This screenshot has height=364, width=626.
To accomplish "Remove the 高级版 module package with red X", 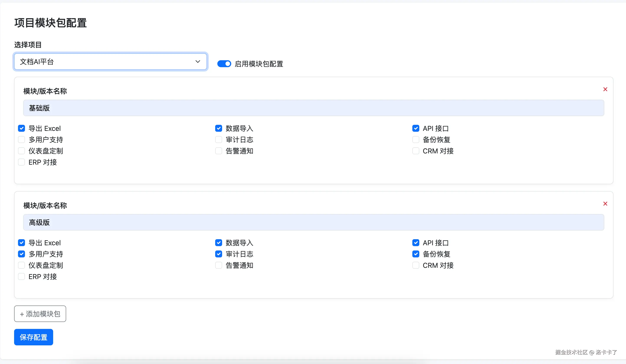I will (605, 204).
